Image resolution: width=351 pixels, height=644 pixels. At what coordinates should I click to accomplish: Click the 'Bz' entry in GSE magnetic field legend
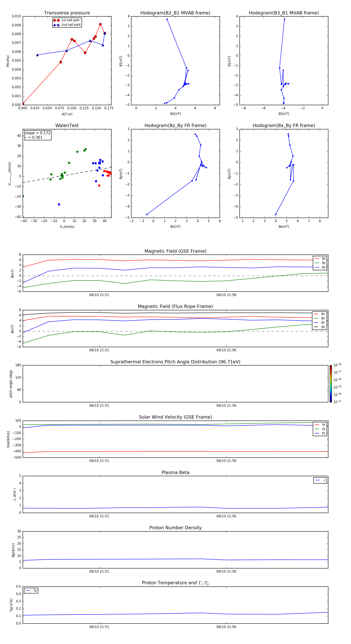(320, 268)
